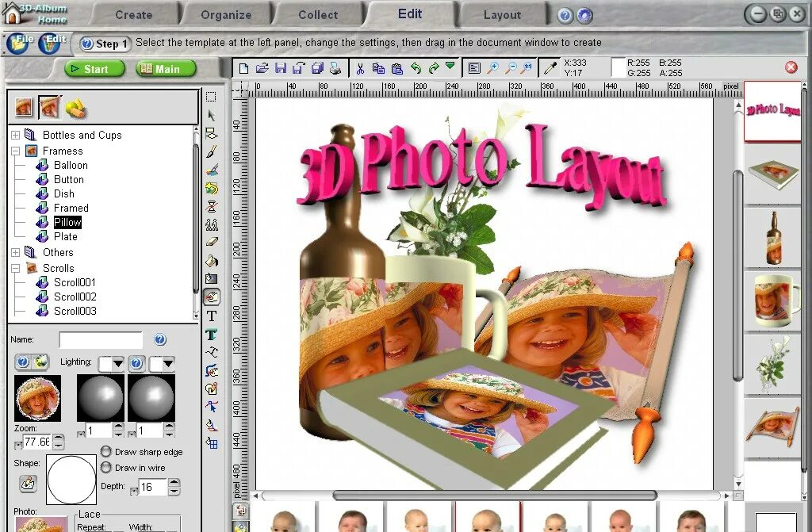Collapse the Scrolls category
This screenshot has height=532, width=812.
point(16,268)
